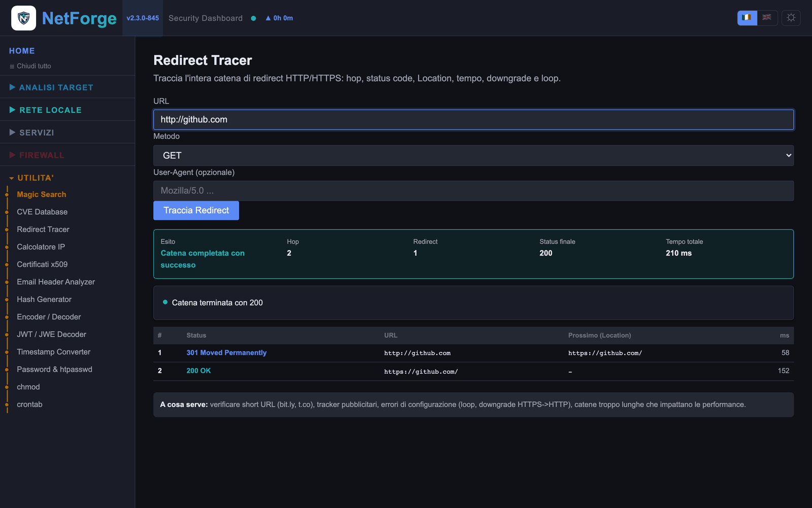812x508 pixels.
Task: Open the Metodo GET dropdown
Action: click(473, 155)
